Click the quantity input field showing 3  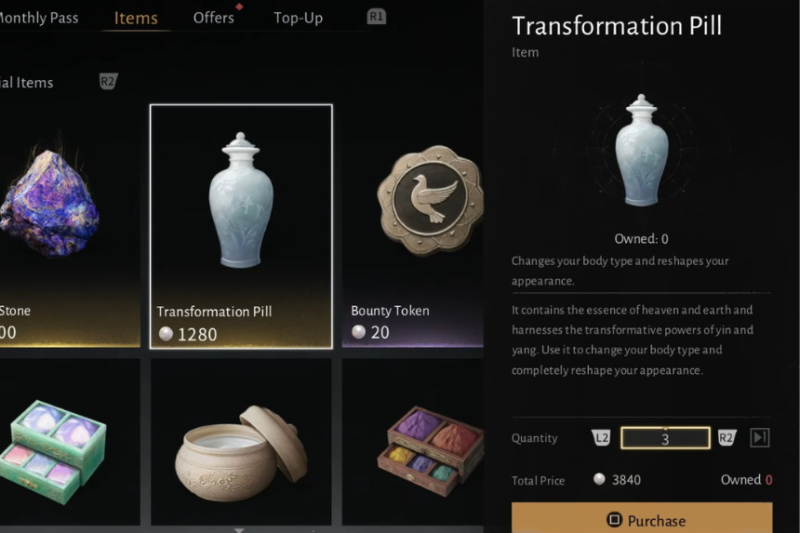pos(665,438)
